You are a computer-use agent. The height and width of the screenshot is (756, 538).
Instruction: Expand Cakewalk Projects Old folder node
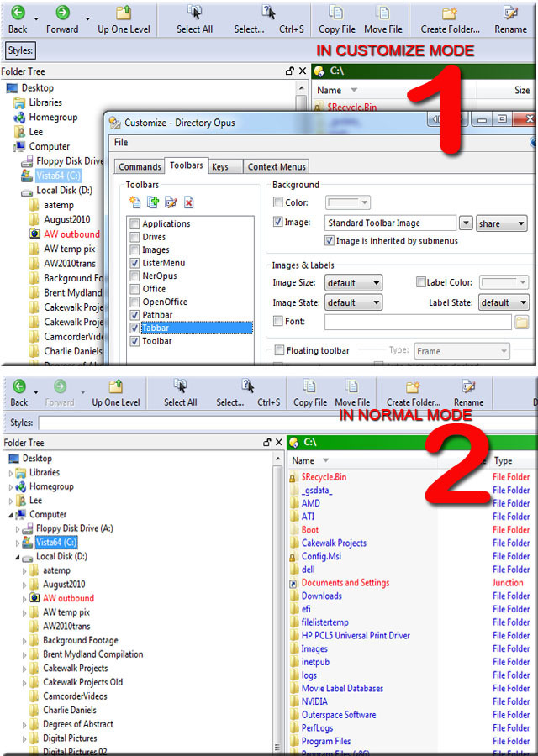[24, 683]
